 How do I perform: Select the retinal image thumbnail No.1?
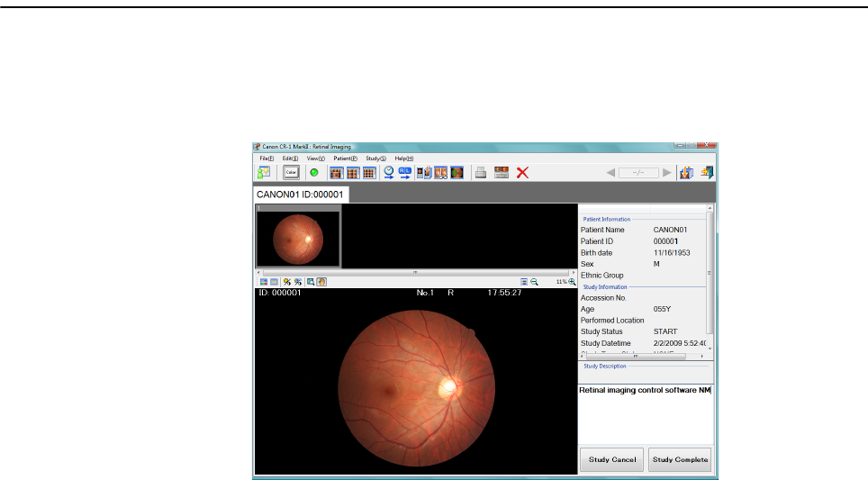tap(299, 238)
